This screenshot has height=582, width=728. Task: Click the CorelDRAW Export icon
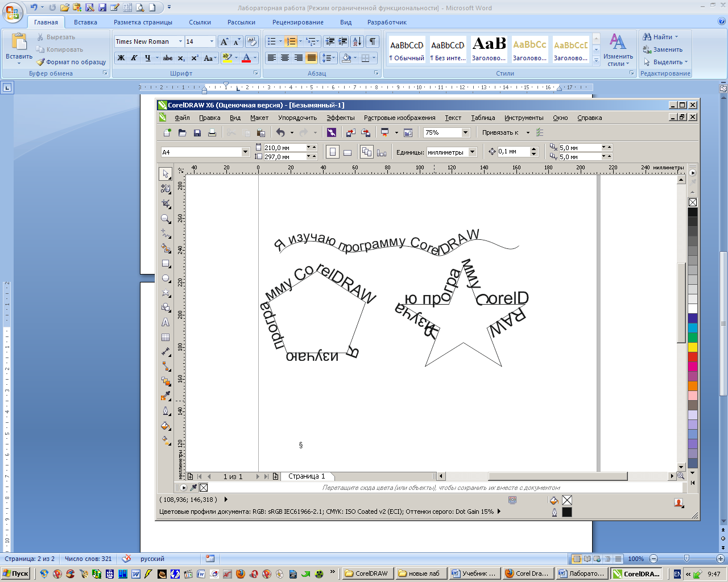coord(366,132)
